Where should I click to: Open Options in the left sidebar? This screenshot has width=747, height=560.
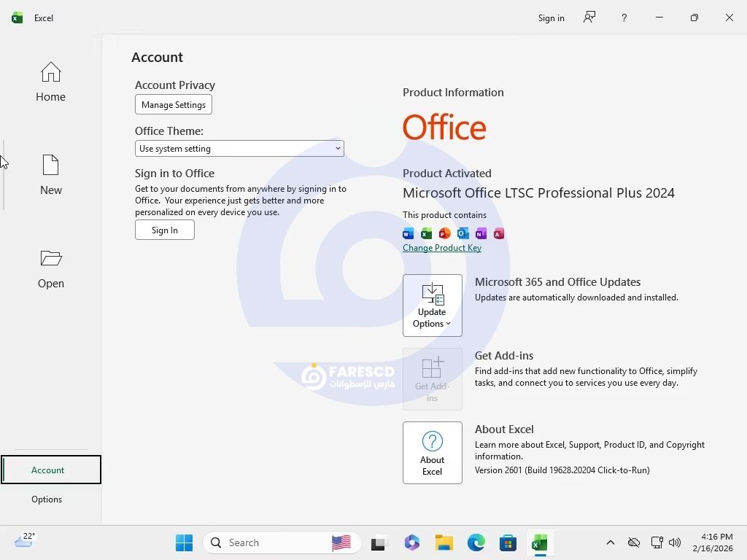click(x=47, y=499)
